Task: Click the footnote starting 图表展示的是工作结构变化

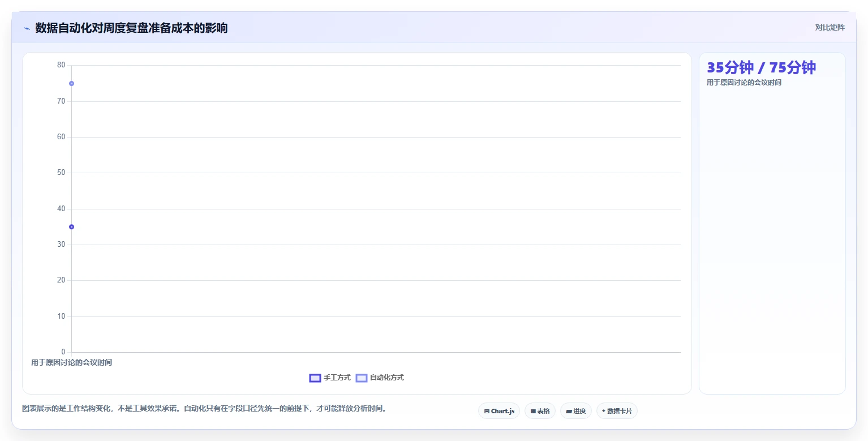Action: [204, 408]
